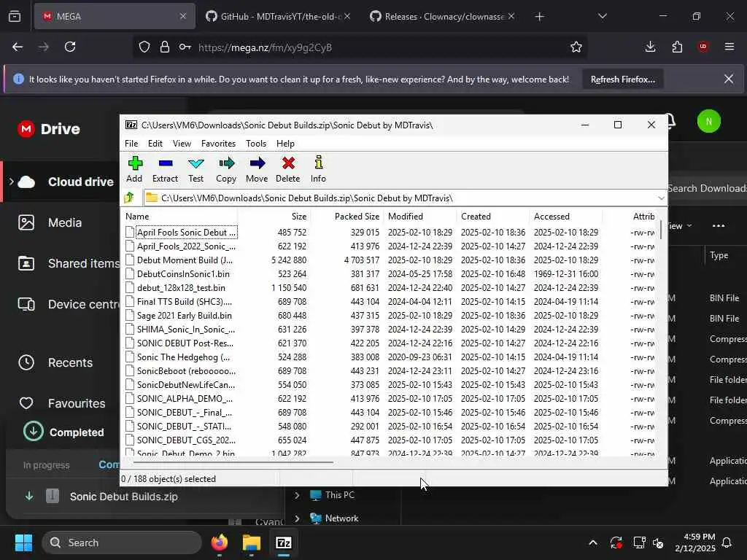The width and height of the screenshot is (747, 560).
Task: Open Firefox downloads panel
Action: pyautogui.click(x=650, y=47)
